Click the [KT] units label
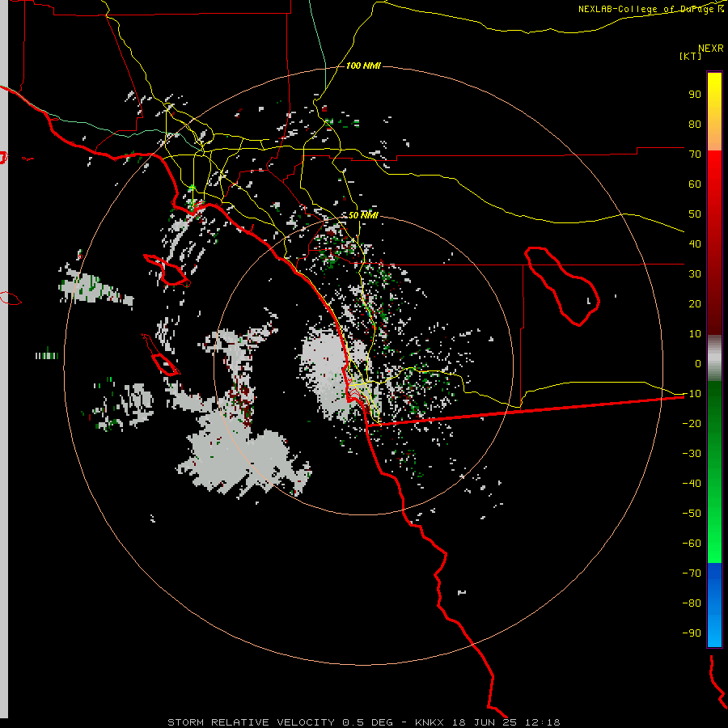 click(690, 56)
